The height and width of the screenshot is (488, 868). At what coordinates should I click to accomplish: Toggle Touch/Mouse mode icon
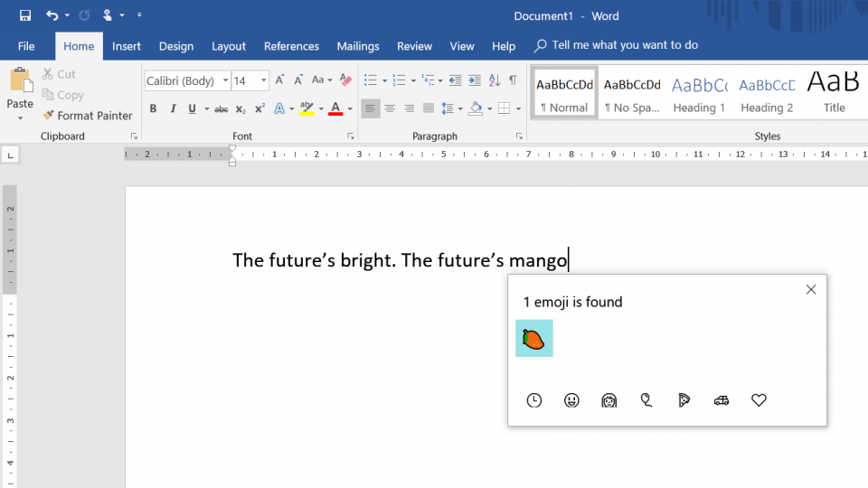click(x=108, y=15)
